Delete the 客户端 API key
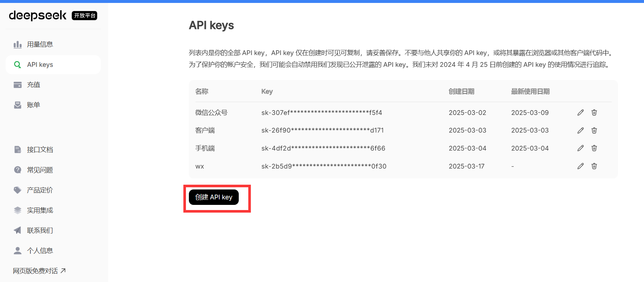644x282 pixels. point(594,130)
